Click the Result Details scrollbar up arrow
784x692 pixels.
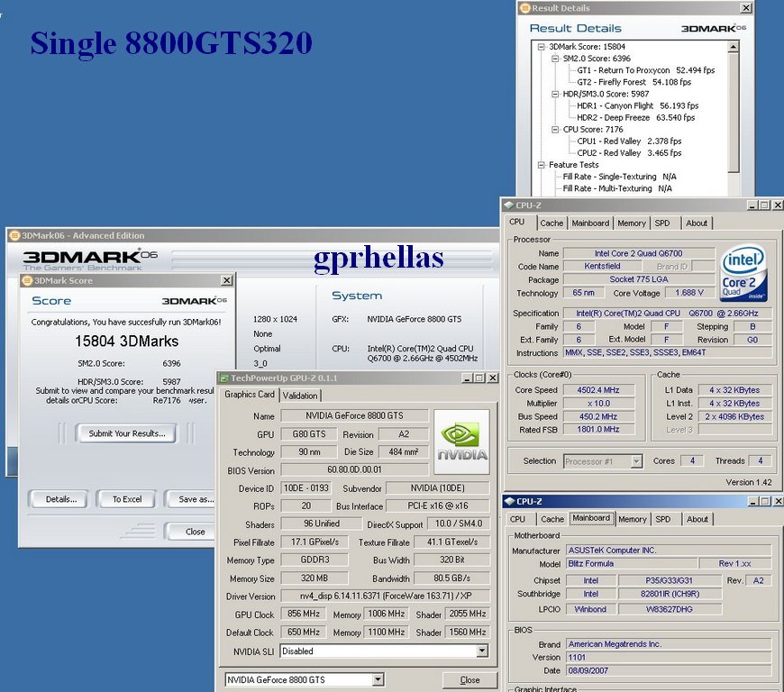733,47
